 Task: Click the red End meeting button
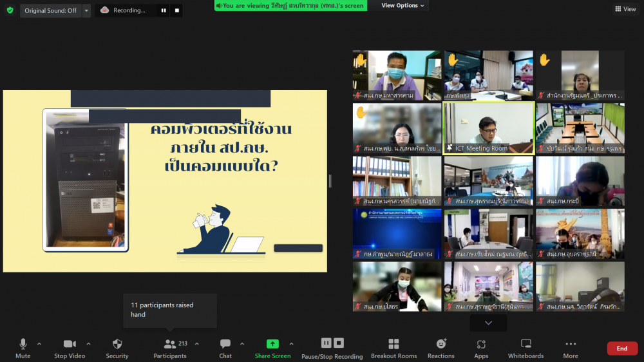coord(621,348)
